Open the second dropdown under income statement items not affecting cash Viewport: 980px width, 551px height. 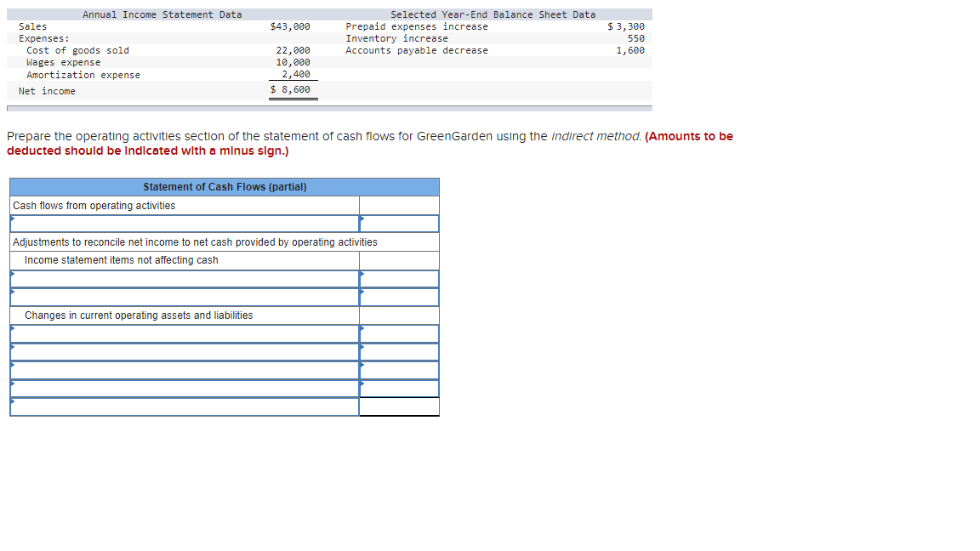tap(183, 296)
